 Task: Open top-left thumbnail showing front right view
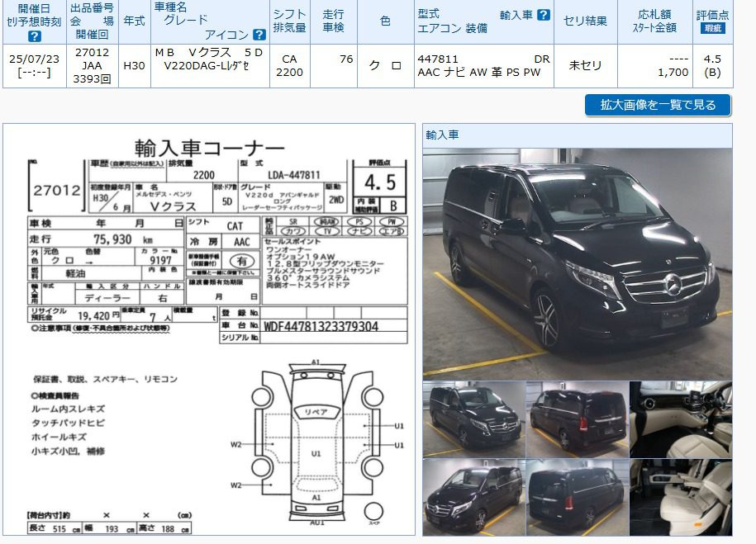point(474,419)
